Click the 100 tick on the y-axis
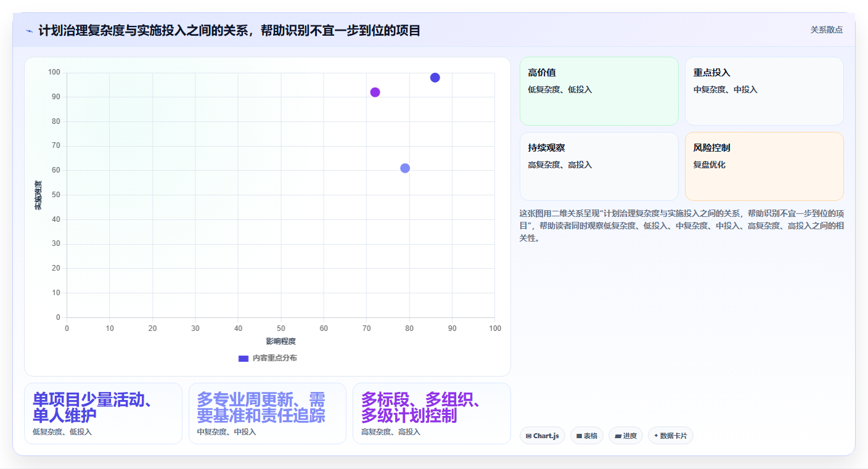This screenshot has height=469, width=868. pos(54,73)
